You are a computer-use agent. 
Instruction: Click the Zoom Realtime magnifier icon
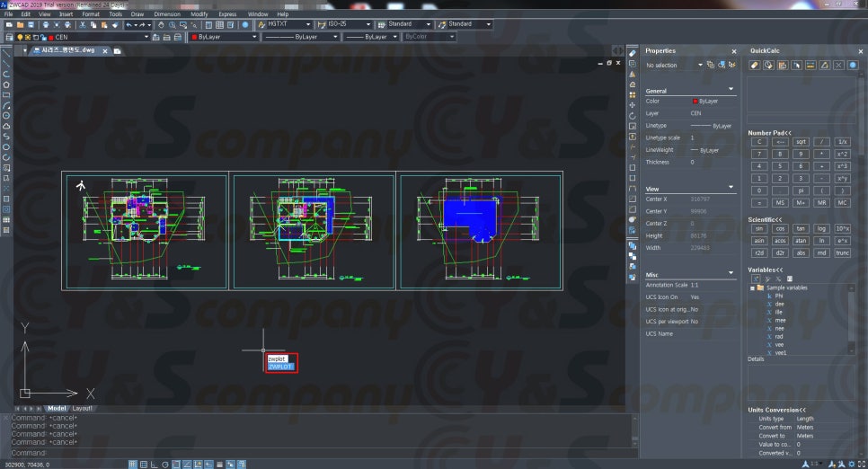[x=173, y=25]
